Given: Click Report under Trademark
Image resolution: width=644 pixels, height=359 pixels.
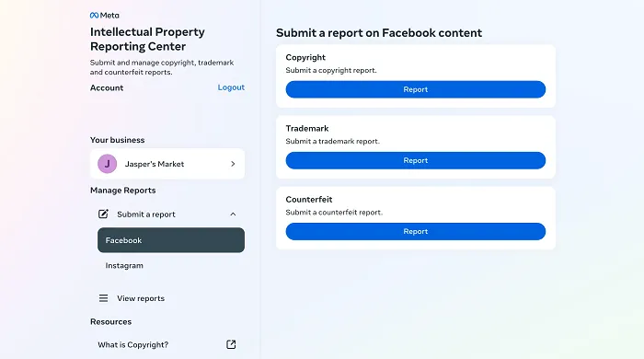Looking at the screenshot, I should click(x=416, y=160).
